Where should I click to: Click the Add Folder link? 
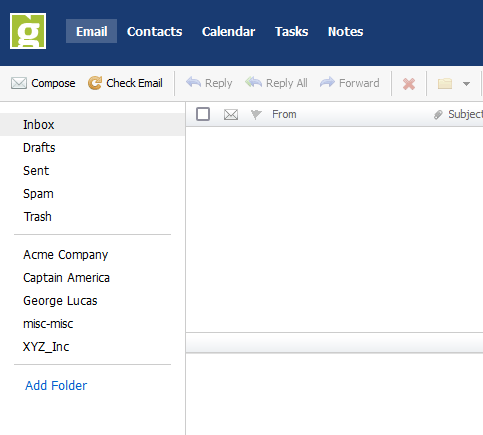coord(56,385)
